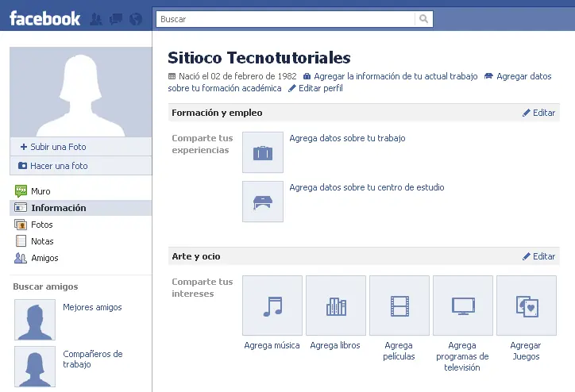This screenshot has width=575, height=392.
Task: Click the camera icon beside Hacer una foto
Action: click(22, 166)
